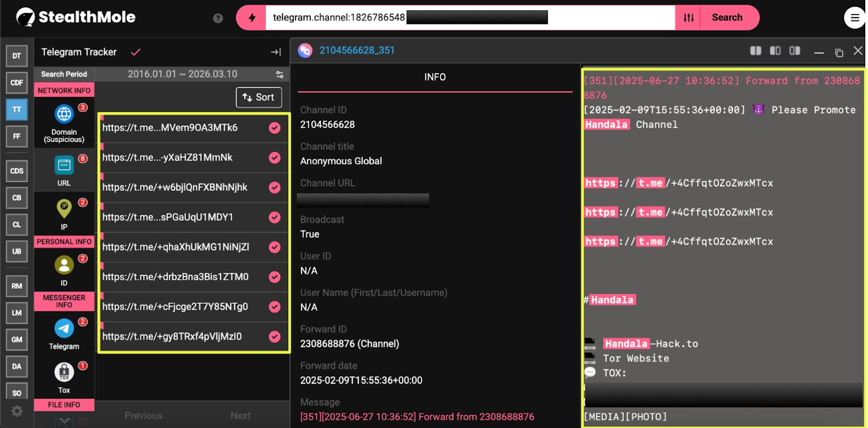The image size is (868, 428).
Task: Switch to the TT sidebar tab
Action: pos(17,110)
